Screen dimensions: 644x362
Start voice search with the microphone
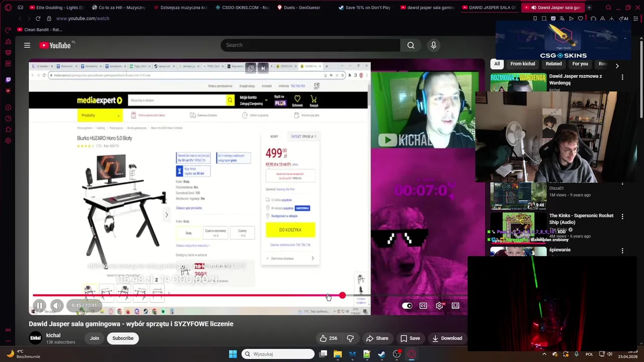pyautogui.click(x=434, y=45)
